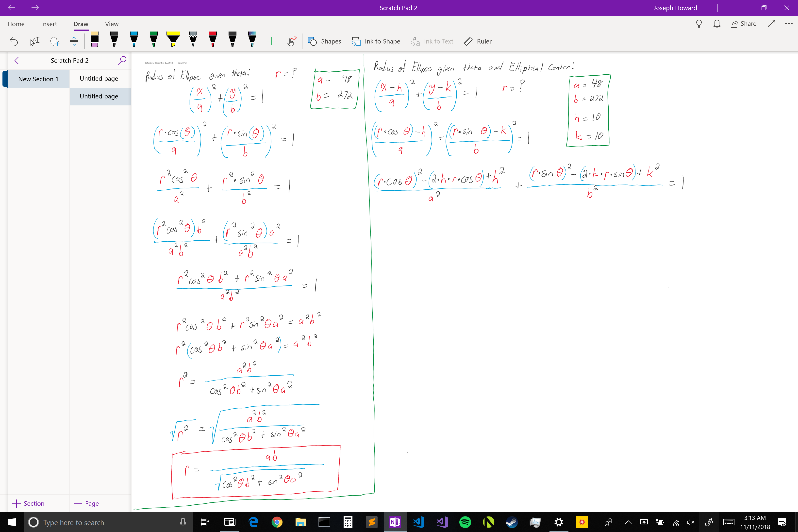
Task: Add a new Page
Action: pyautogui.click(x=86, y=503)
